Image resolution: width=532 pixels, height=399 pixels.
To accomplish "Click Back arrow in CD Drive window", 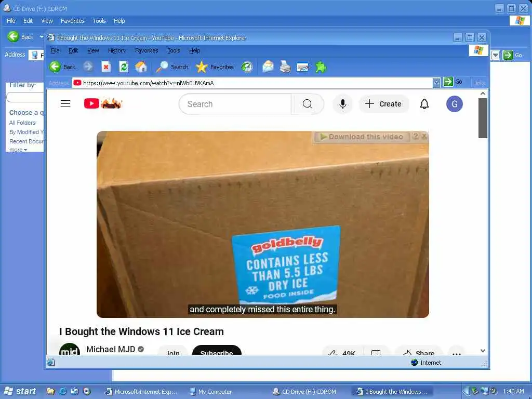I will point(13,36).
